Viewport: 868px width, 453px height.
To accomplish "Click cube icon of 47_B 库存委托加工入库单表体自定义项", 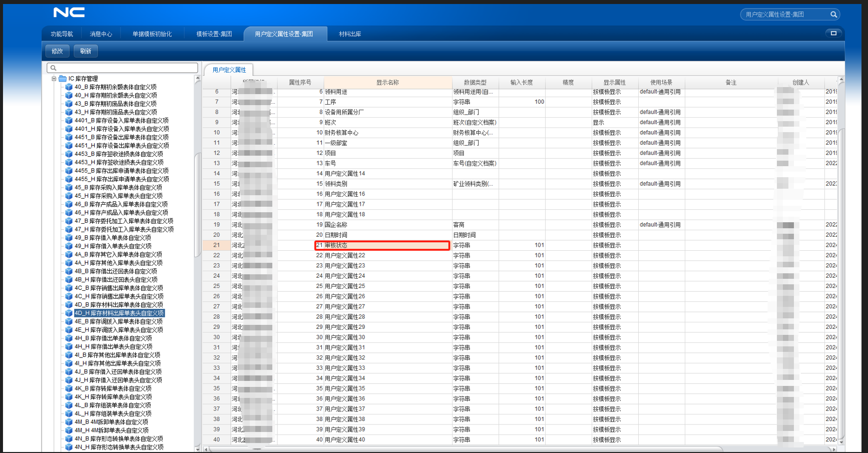I will [69, 221].
